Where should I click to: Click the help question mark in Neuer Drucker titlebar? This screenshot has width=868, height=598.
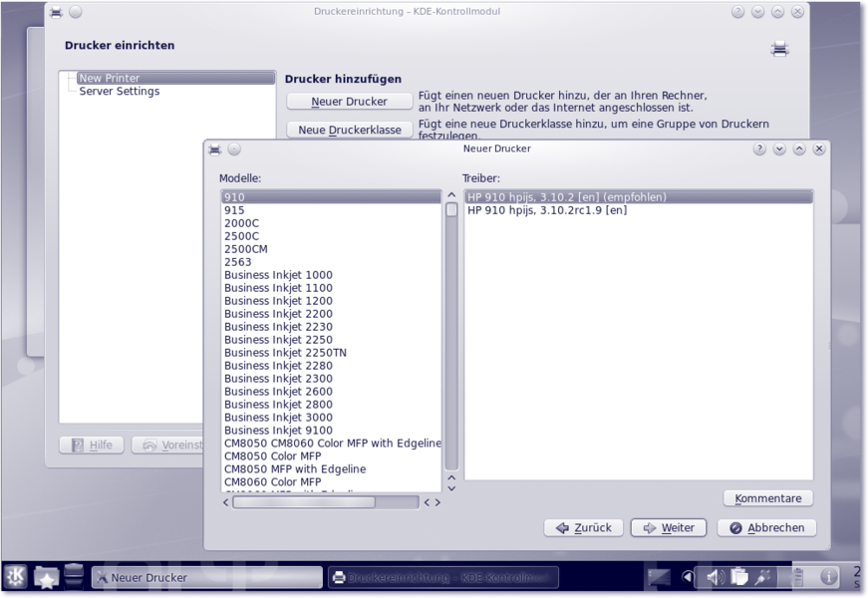tap(759, 149)
